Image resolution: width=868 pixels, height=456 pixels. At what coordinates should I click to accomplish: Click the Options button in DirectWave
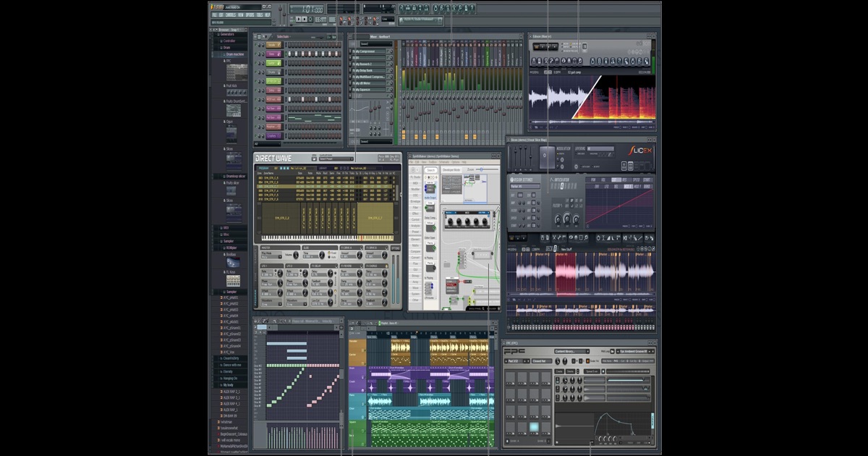[396, 247]
